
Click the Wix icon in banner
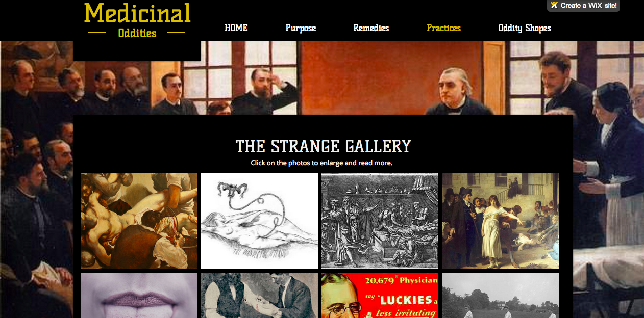click(554, 5)
